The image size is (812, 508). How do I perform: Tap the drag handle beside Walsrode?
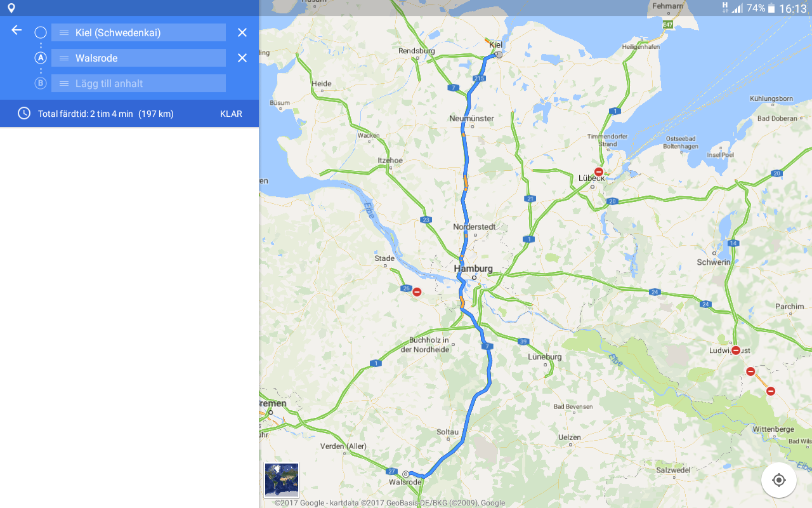(64, 58)
